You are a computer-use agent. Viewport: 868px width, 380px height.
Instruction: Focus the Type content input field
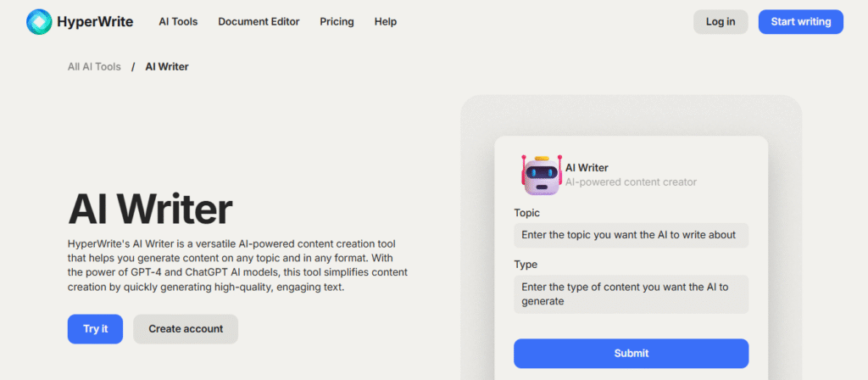point(631,293)
